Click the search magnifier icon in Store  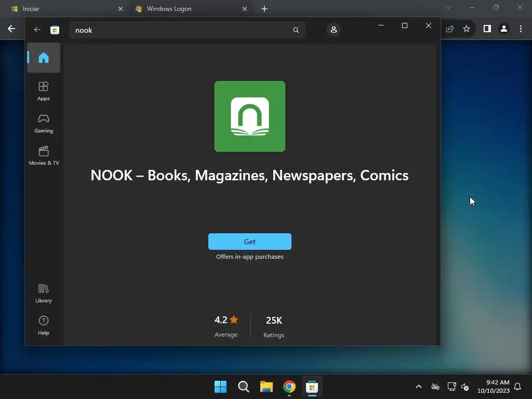[296, 30]
